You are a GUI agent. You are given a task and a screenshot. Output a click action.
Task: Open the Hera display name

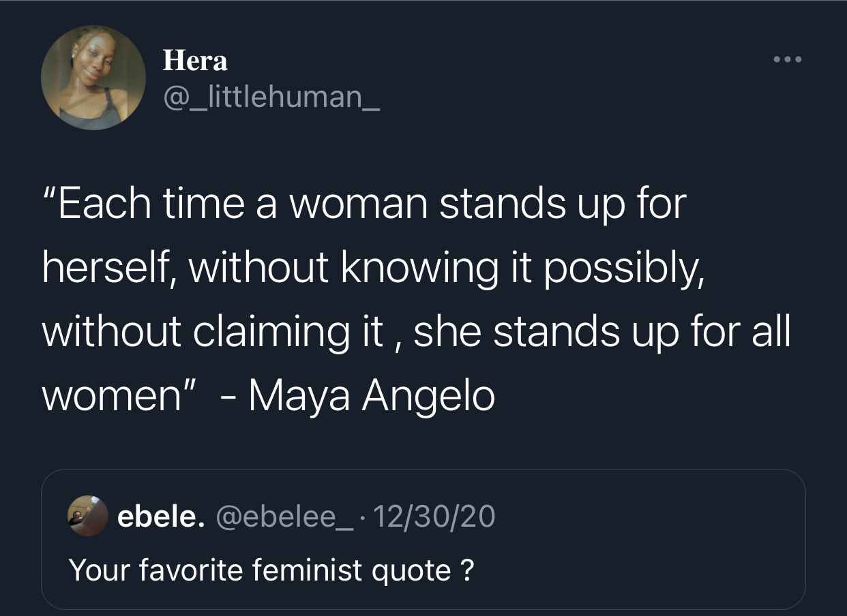195,61
